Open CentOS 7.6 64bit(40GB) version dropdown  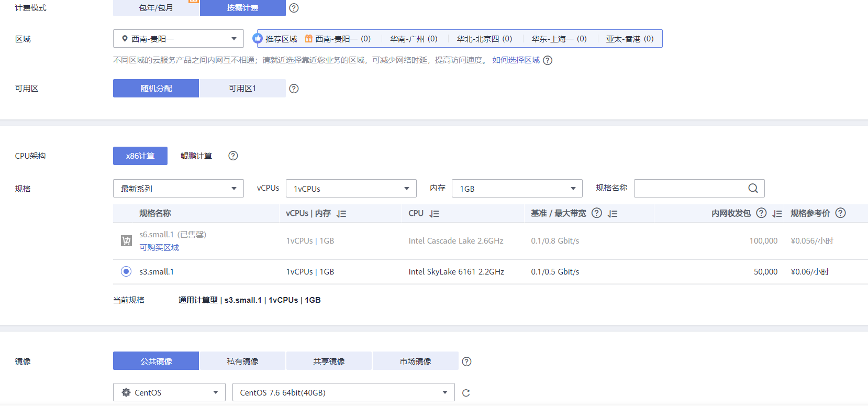pos(343,392)
